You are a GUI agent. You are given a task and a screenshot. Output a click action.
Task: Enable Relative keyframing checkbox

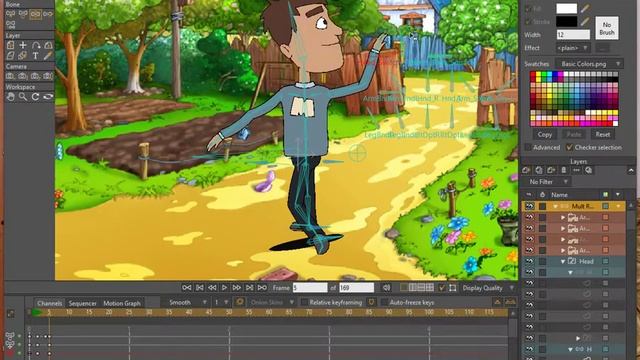[x=304, y=302]
